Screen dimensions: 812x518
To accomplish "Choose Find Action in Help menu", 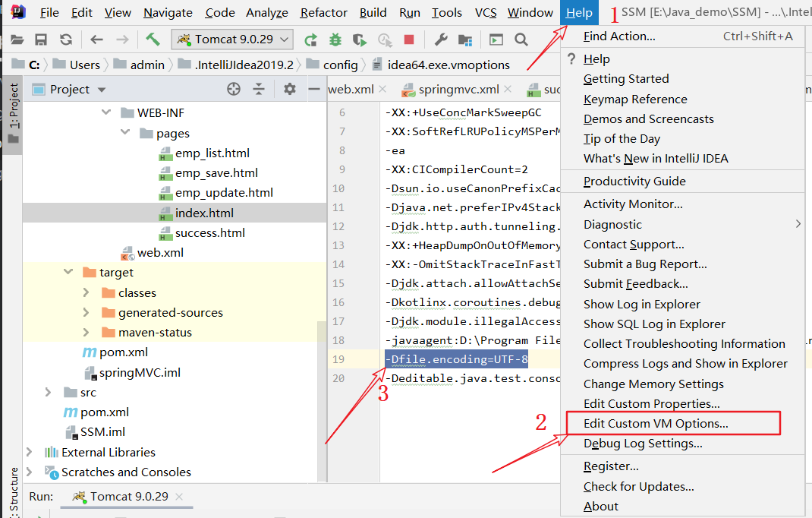I will click(682, 36).
